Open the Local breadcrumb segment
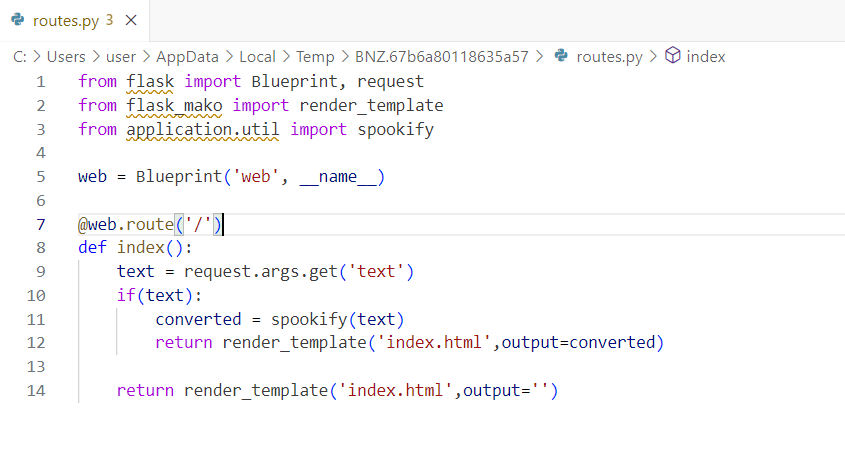Image resolution: width=845 pixels, height=463 pixels. [x=257, y=57]
